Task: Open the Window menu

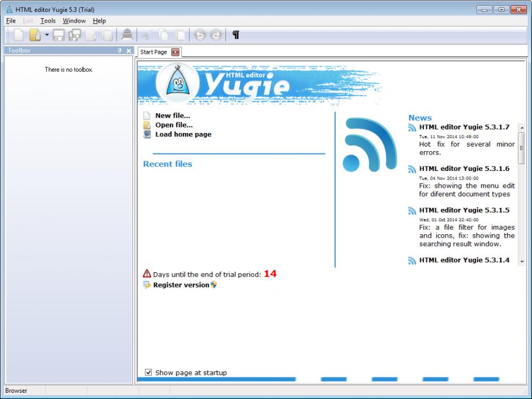Action: tap(74, 21)
